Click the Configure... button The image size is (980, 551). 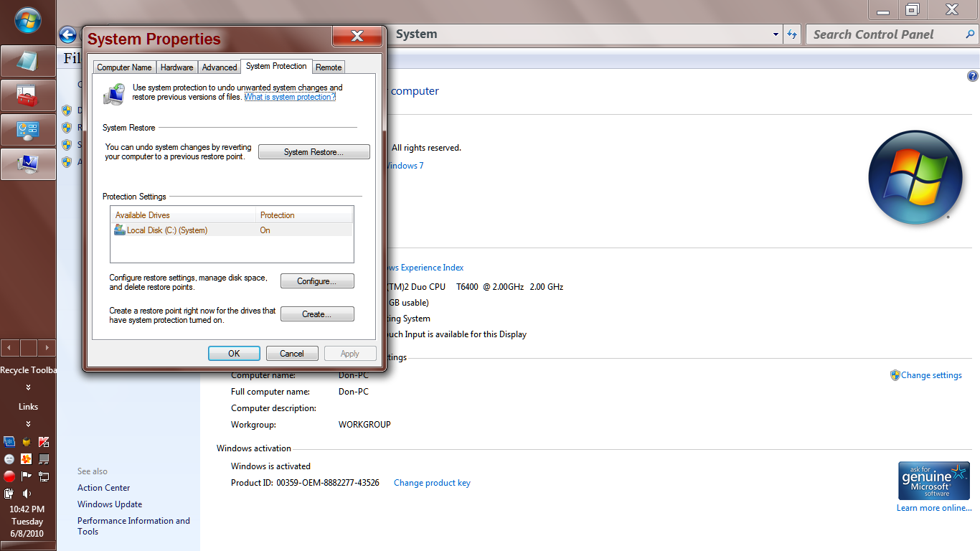click(x=317, y=281)
